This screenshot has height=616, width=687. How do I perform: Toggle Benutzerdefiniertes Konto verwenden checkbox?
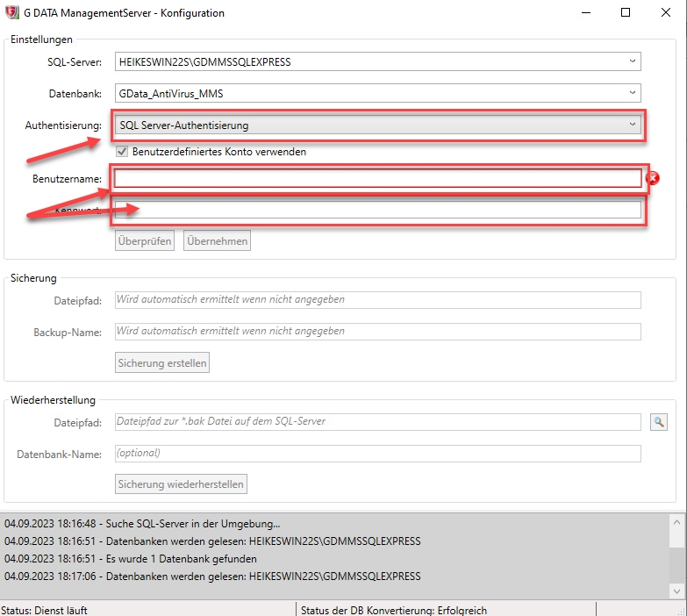pyautogui.click(x=122, y=152)
